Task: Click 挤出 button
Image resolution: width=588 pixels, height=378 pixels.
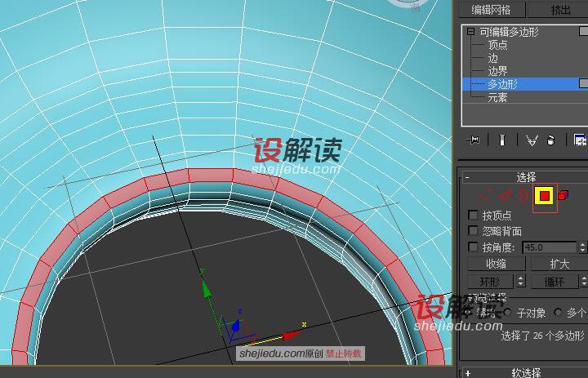Action: tap(559, 10)
